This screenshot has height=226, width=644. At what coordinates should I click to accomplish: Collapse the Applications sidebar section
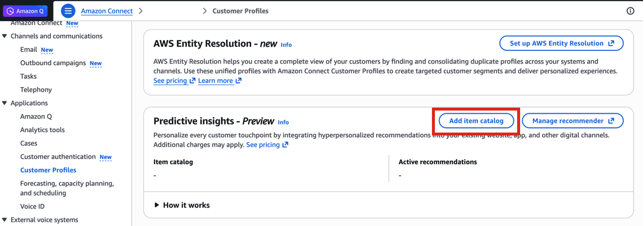click(x=5, y=103)
